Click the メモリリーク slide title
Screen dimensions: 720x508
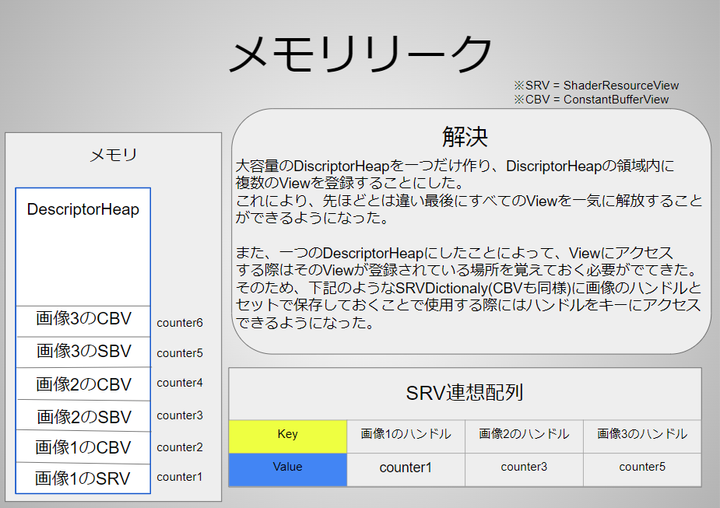361,54
